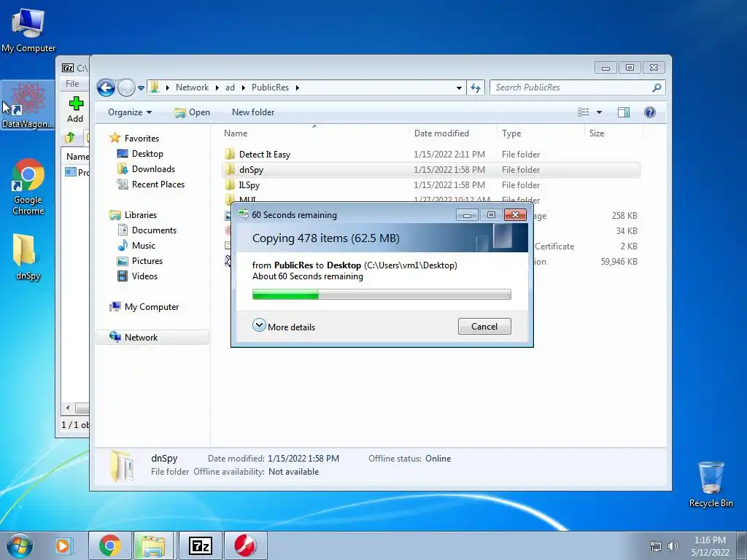Expand arrow after PublicRes breadcrumb
The image size is (747, 560).
298,88
